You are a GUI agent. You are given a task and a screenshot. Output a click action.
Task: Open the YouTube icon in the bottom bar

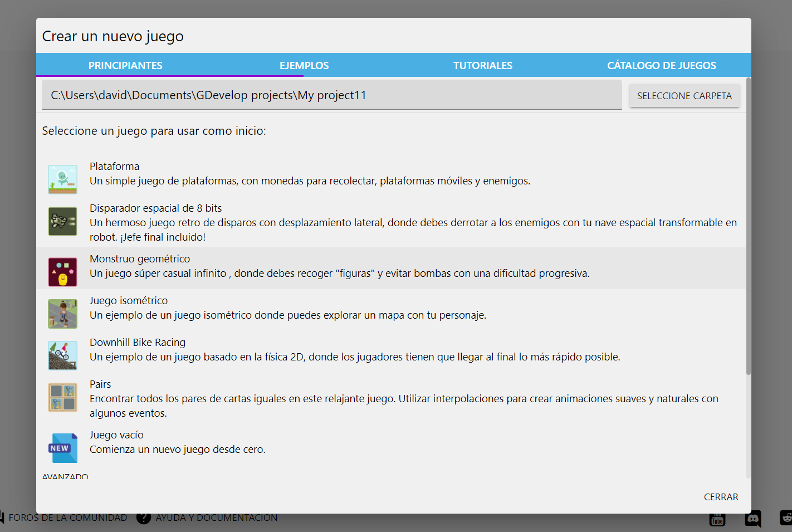tap(717, 520)
